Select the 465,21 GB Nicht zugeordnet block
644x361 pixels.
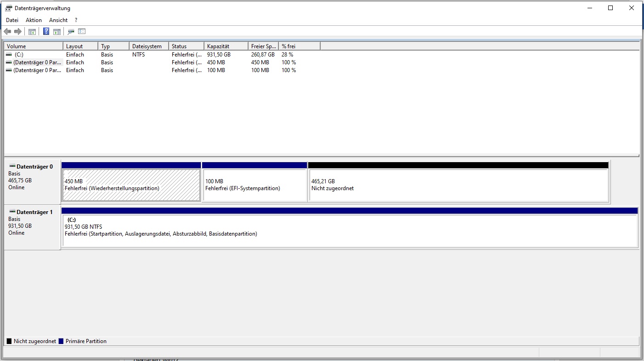[459, 185]
